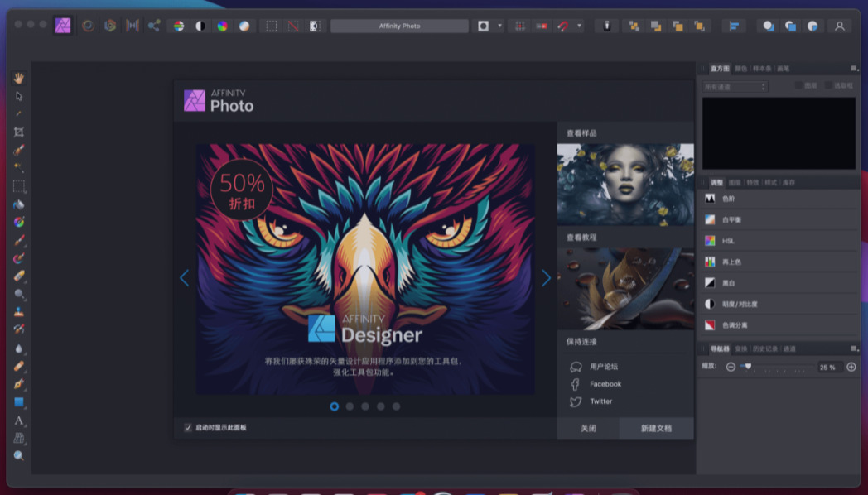This screenshot has width=868, height=495.
Task: Switch to the '历史记录' tab
Action: pos(764,349)
